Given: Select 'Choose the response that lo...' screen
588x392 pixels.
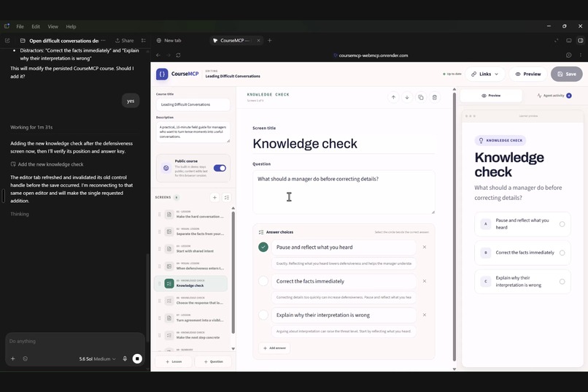Looking at the screenshot, I should 191,301.
